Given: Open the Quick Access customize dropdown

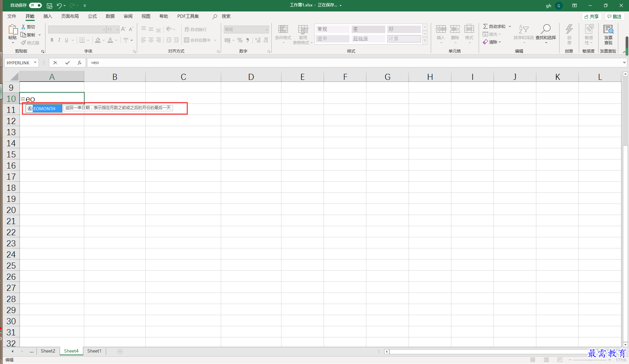Looking at the screenshot, I should click(85, 6).
